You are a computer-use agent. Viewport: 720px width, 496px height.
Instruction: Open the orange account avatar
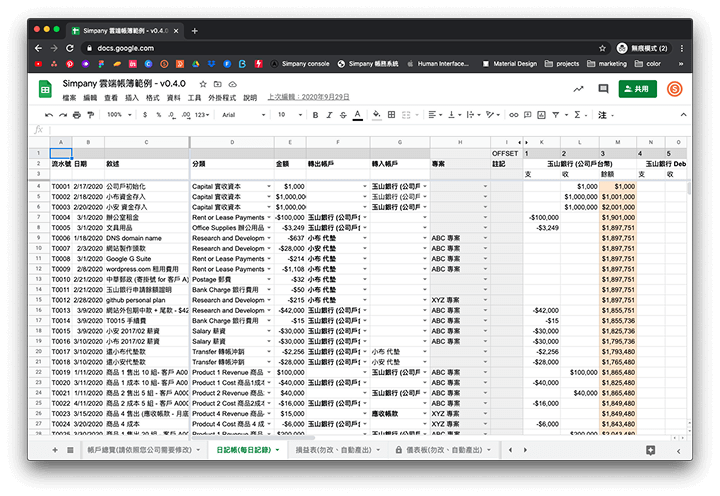[x=675, y=89]
